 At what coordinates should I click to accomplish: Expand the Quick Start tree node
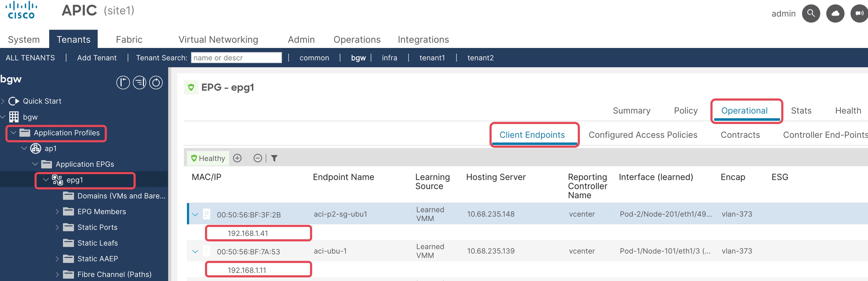click(3, 101)
